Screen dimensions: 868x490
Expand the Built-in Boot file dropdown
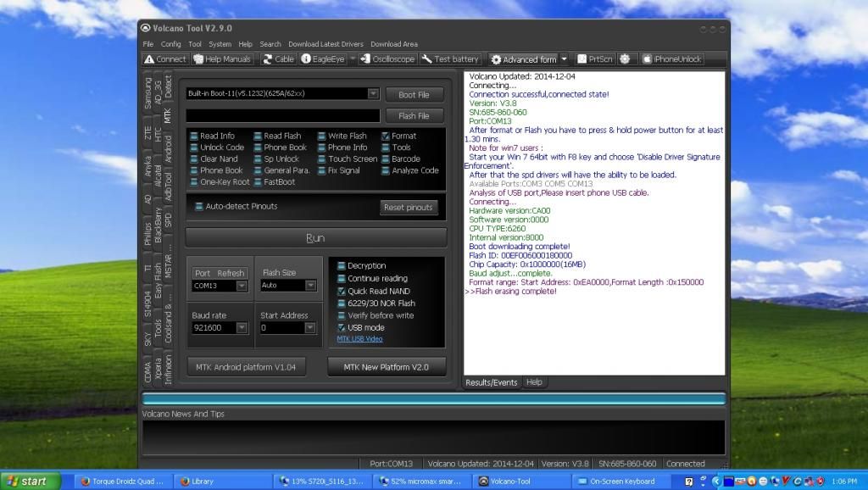click(x=373, y=93)
